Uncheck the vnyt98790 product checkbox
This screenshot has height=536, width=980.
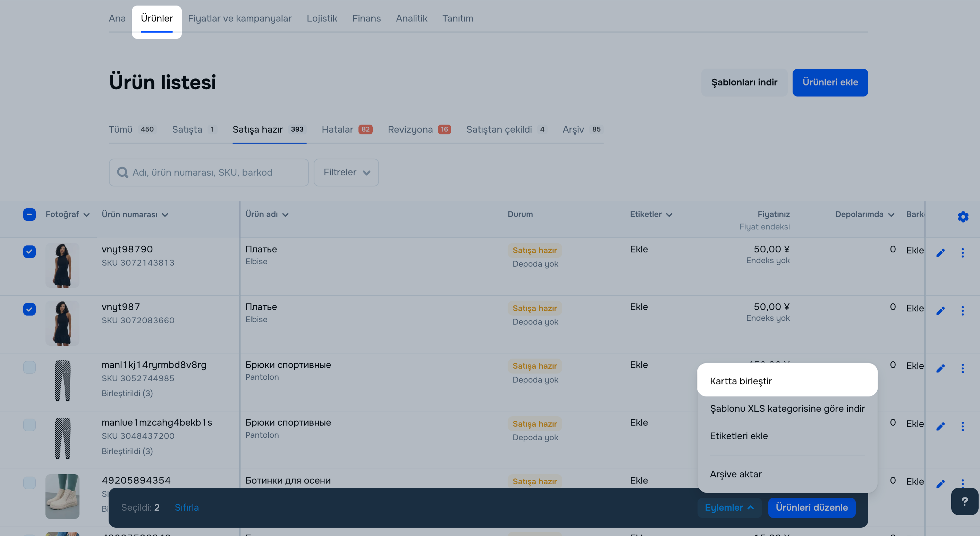coord(29,252)
